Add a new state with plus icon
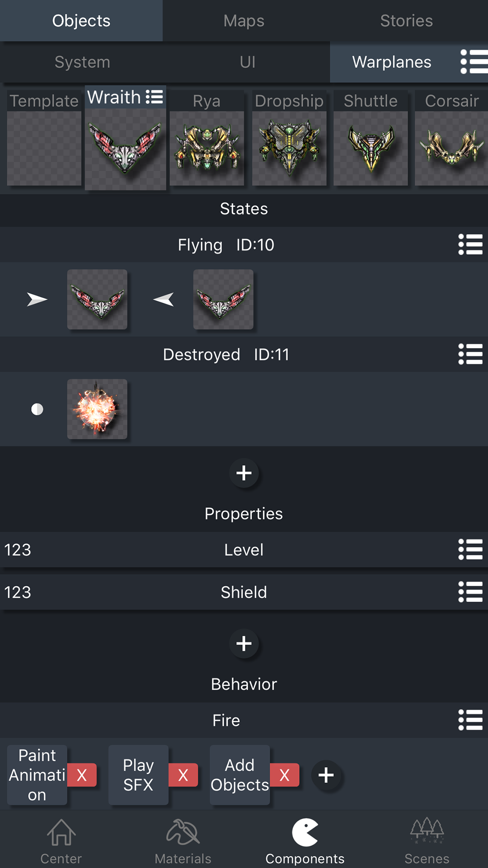This screenshot has width=488, height=868. 244,473
